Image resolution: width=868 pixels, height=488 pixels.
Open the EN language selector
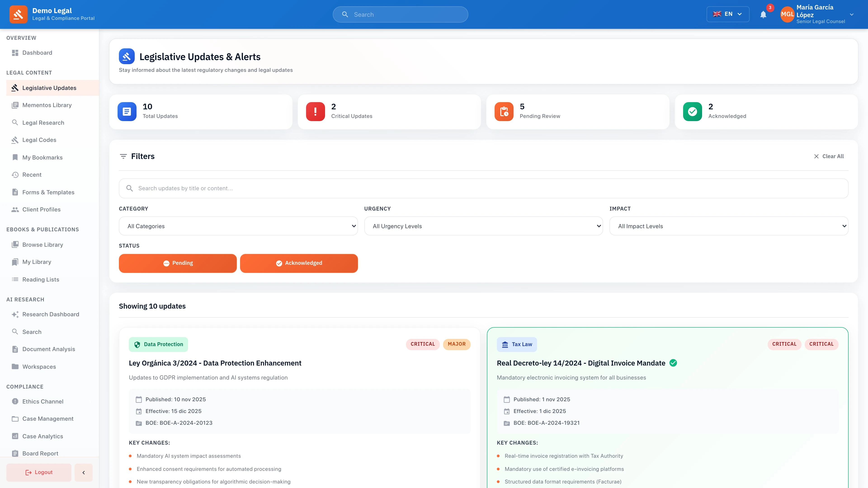(x=728, y=14)
